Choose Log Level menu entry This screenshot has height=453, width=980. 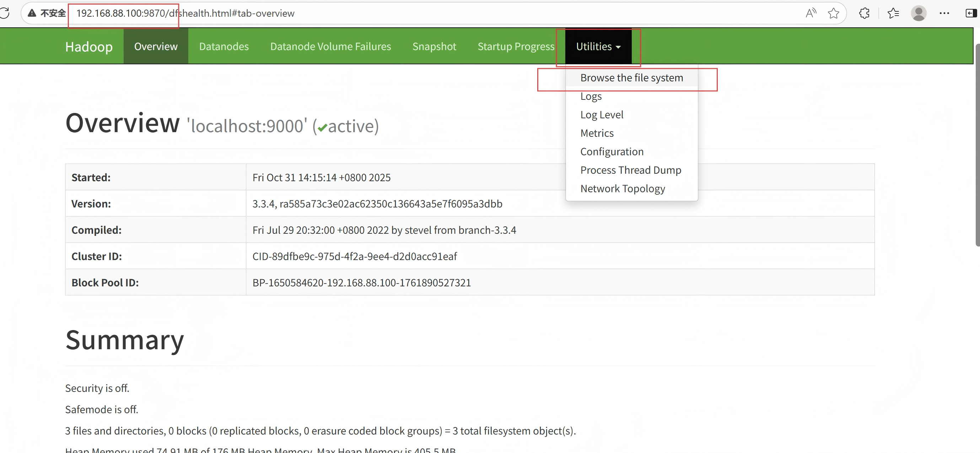pyautogui.click(x=602, y=115)
